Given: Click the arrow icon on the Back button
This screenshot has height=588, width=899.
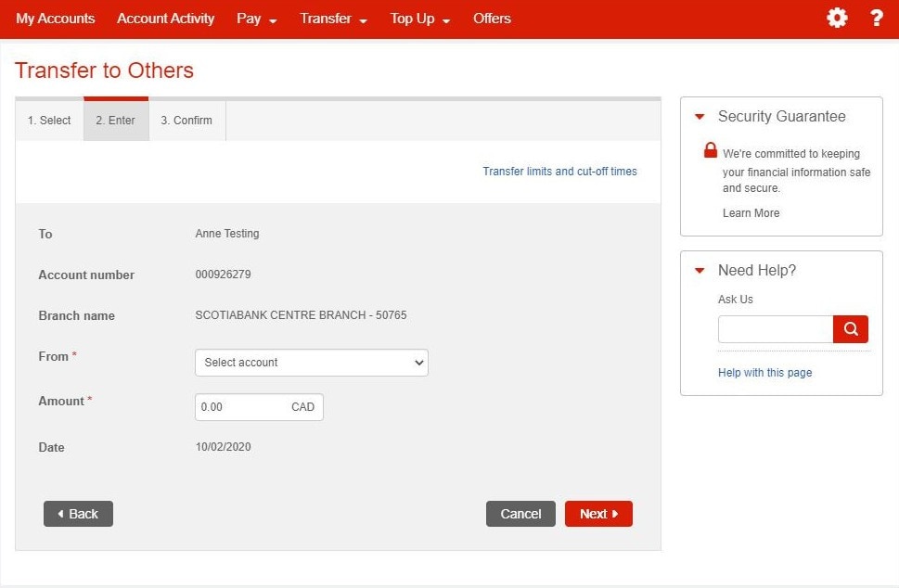Looking at the screenshot, I should point(60,513).
